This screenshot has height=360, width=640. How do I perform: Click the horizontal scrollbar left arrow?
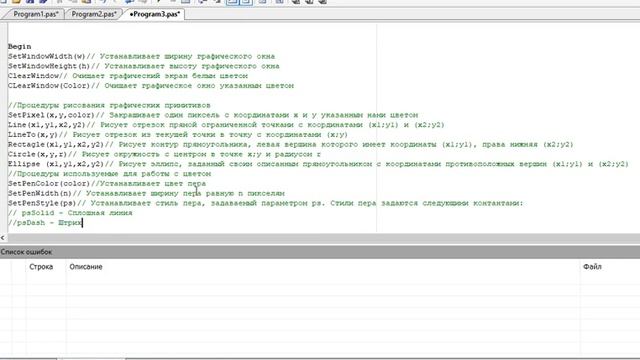pyautogui.click(x=3, y=238)
